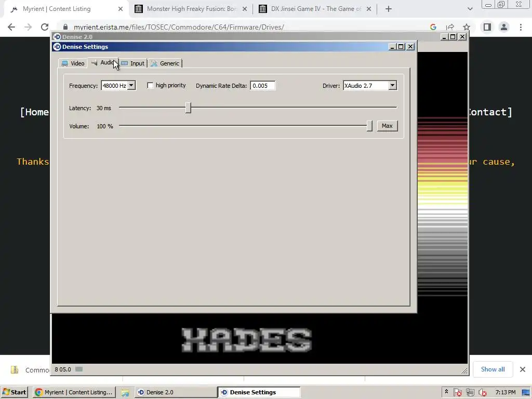Click the 7:13 PM clock
This screenshot has height=399, width=532.
point(505,392)
